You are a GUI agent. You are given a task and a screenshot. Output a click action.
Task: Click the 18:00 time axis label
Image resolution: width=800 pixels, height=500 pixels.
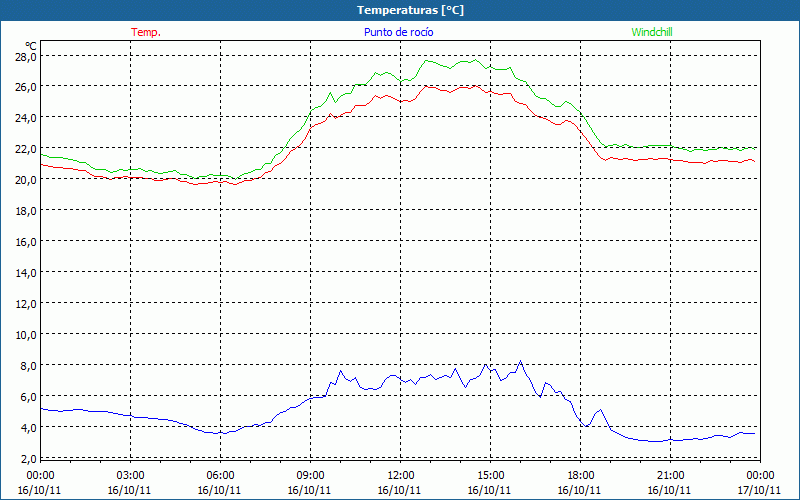(581, 476)
